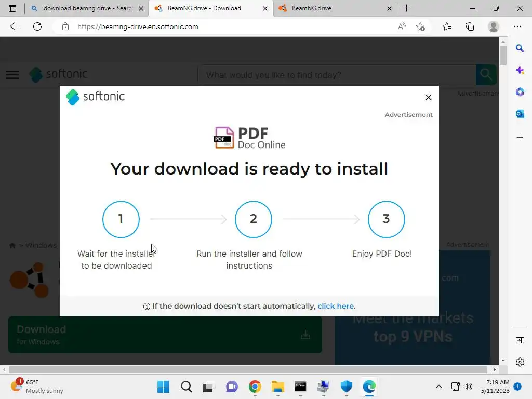View site information lock icon

(65, 26)
